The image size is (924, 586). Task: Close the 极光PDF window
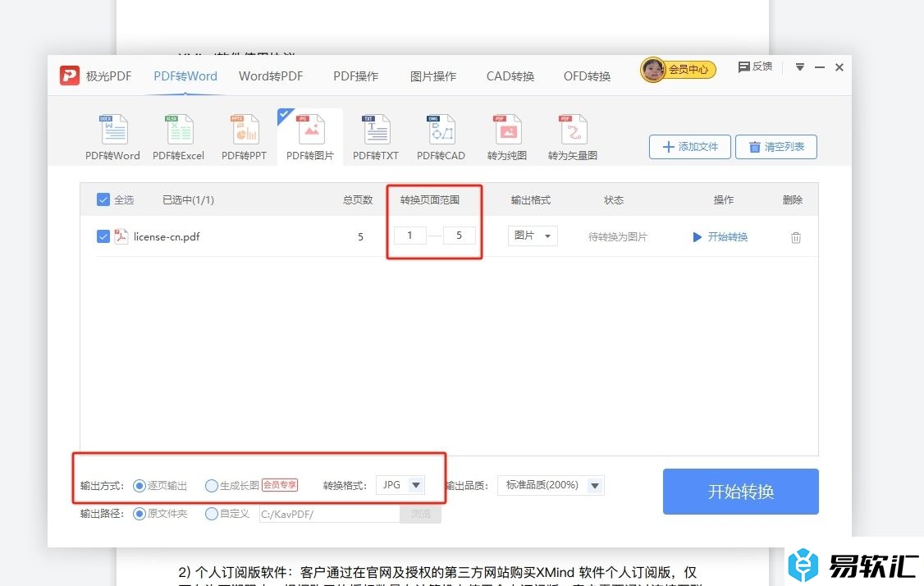pyautogui.click(x=839, y=67)
